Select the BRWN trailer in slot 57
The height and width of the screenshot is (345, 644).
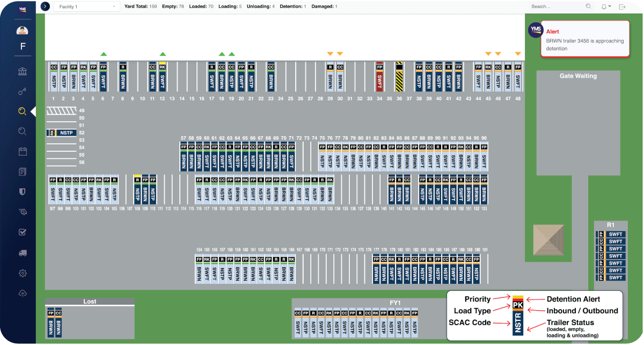click(x=184, y=156)
